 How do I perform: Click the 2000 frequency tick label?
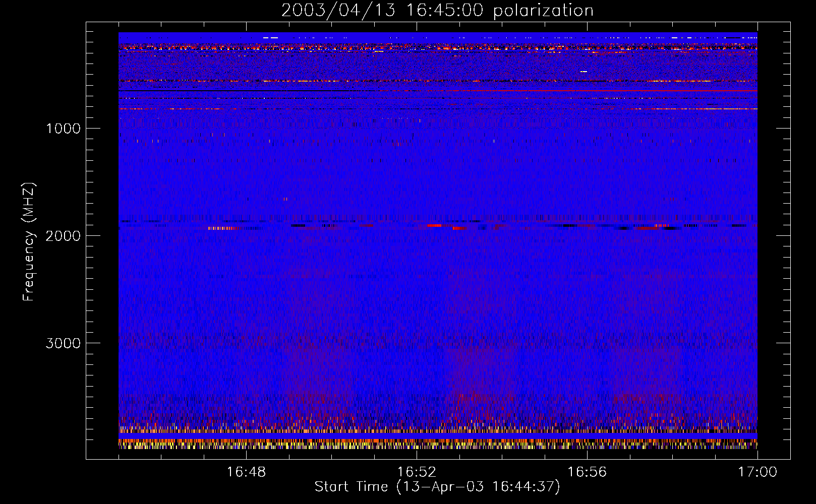tap(63, 236)
